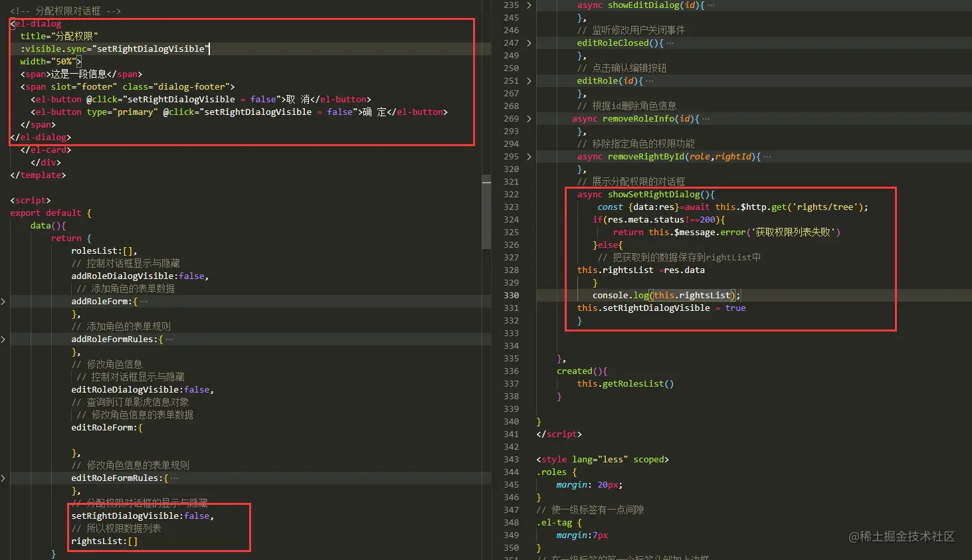Click the // 添加角色的表单规则 comment

(121, 326)
